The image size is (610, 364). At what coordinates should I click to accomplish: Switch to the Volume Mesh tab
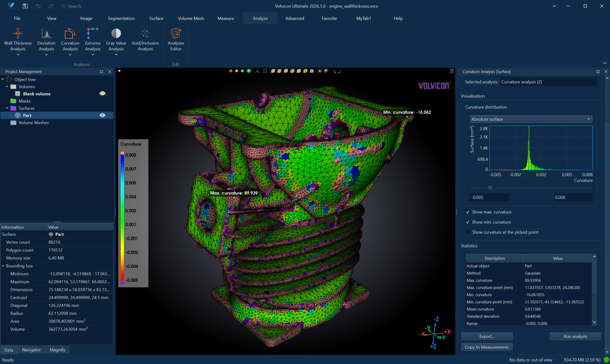coord(191,18)
